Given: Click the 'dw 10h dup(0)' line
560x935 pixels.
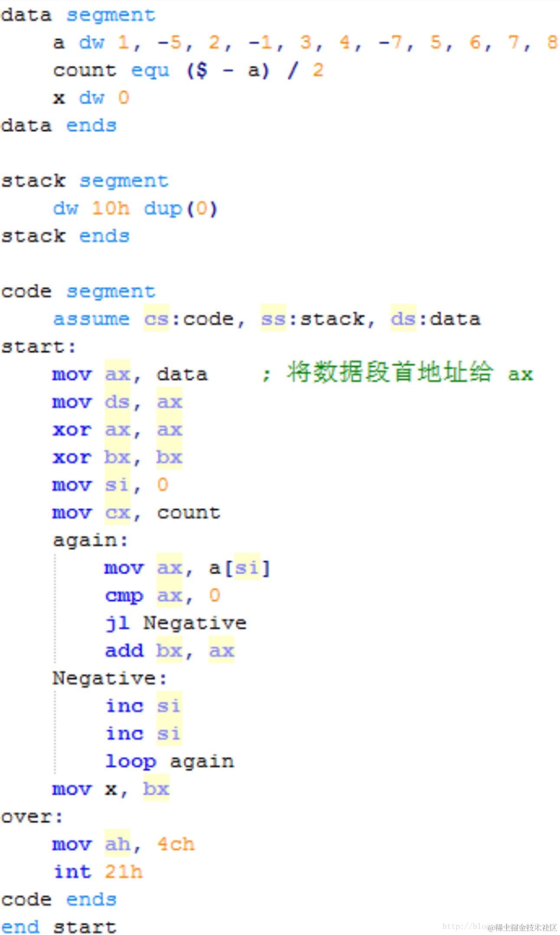Looking at the screenshot, I should pyautogui.click(x=135, y=209).
